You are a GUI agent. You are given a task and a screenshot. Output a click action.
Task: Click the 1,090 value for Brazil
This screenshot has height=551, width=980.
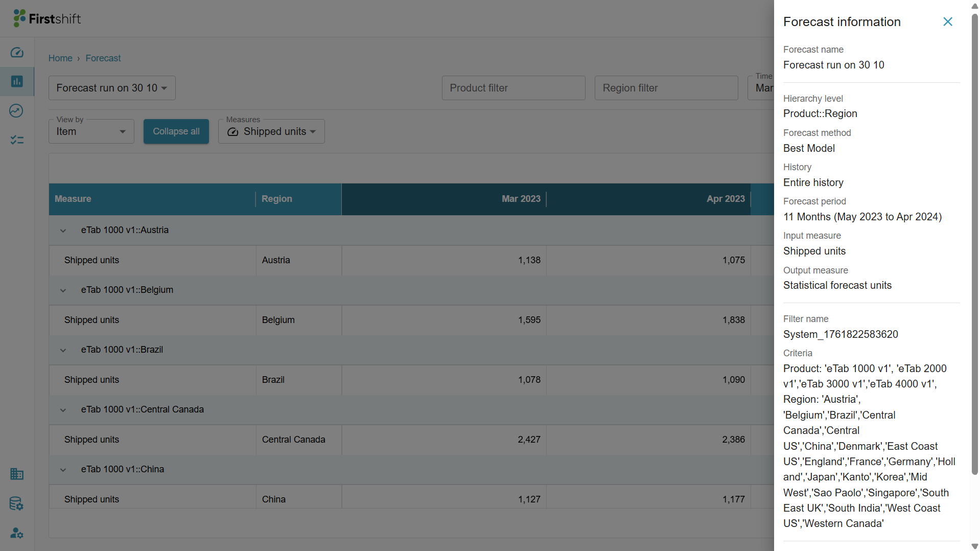click(x=733, y=380)
